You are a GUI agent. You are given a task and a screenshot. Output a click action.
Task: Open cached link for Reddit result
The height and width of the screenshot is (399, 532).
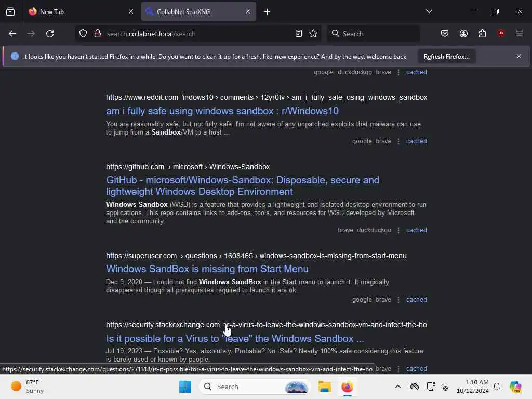click(417, 141)
